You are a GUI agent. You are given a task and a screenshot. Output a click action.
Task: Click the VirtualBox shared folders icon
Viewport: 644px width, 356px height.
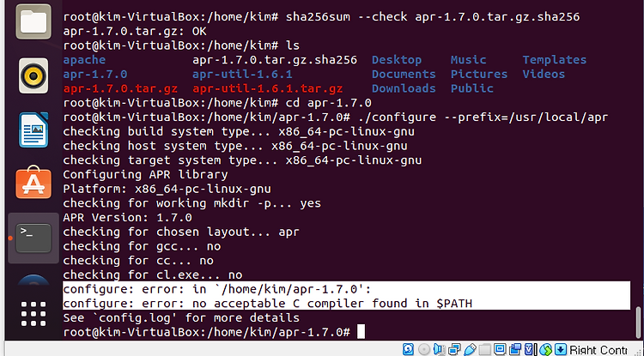tap(485, 349)
